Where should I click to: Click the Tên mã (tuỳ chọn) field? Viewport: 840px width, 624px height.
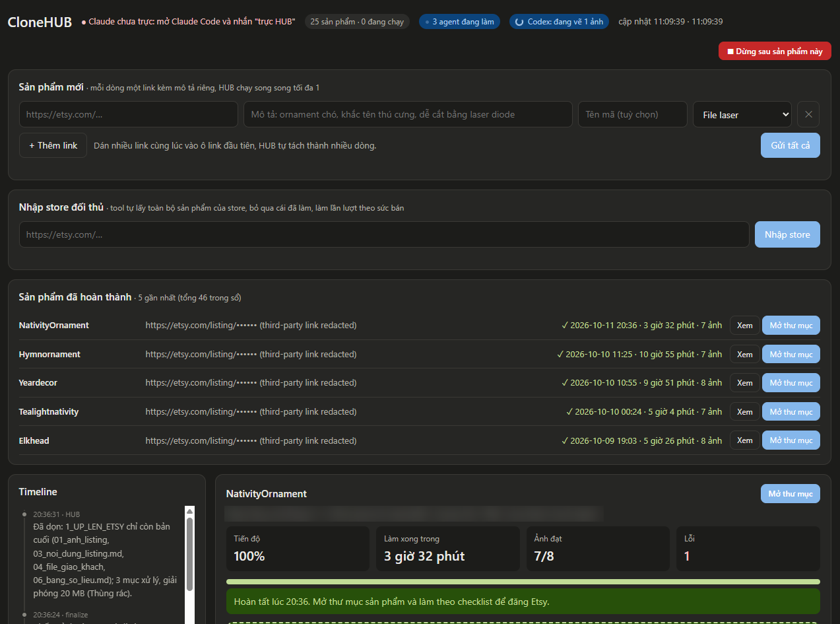point(632,114)
